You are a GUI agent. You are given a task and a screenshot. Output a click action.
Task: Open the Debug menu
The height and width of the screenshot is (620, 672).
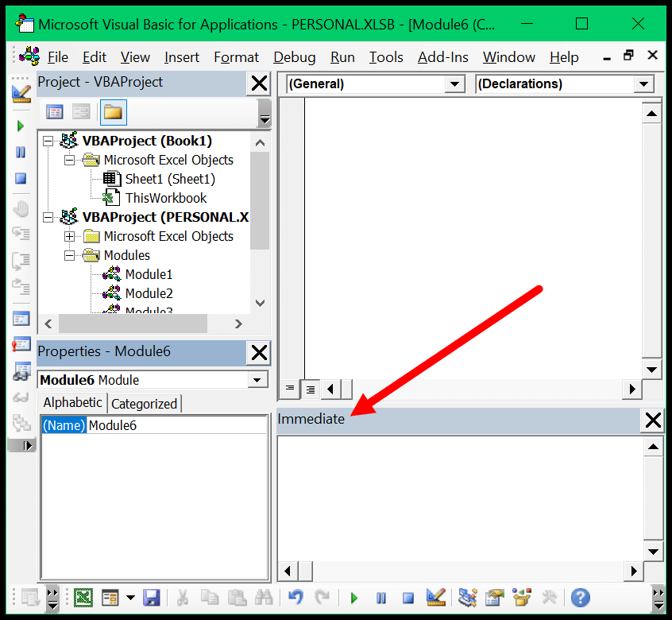[294, 57]
